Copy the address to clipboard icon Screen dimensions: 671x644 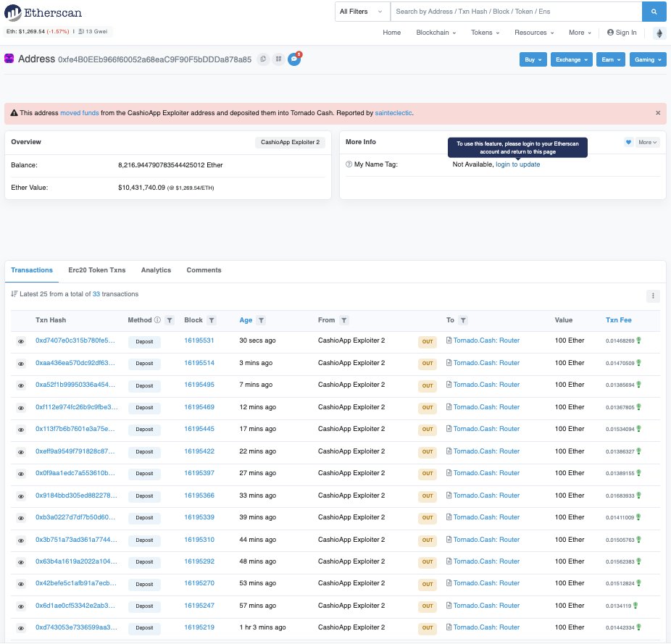pos(263,59)
